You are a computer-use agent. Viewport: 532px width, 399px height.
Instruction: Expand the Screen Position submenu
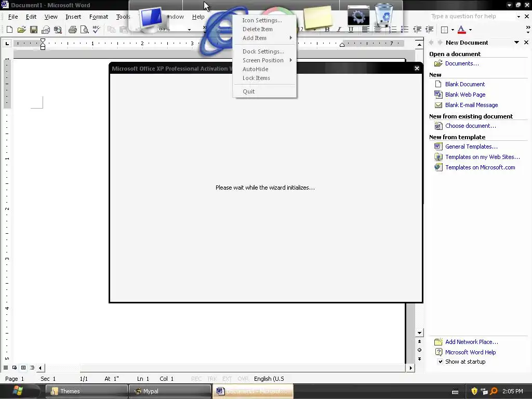coord(264,60)
